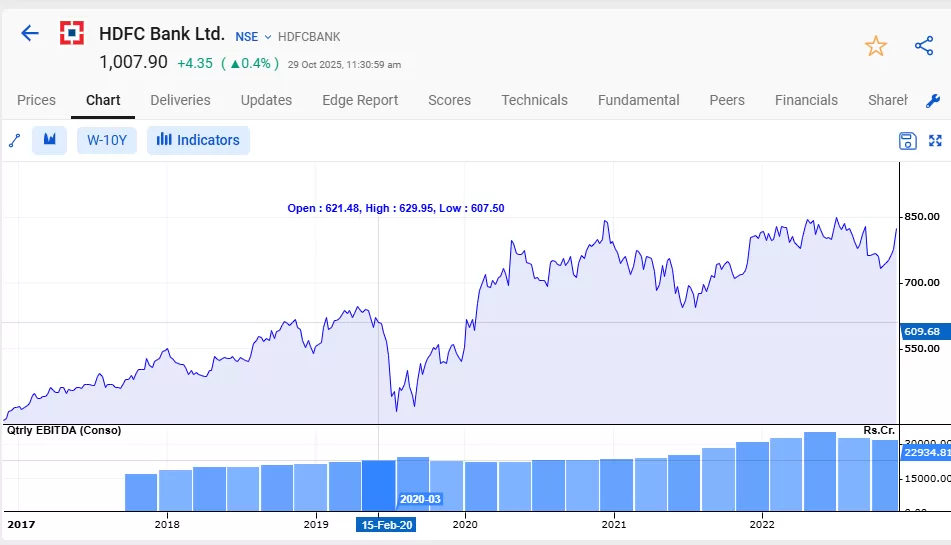The width and height of the screenshot is (951, 545).
Task: Click the tallest EBITDA bar
Action: (x=819, y=472)
